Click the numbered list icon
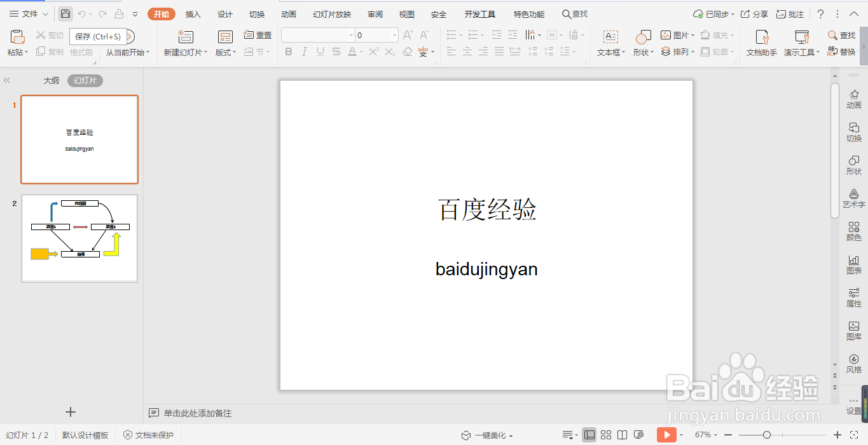This screenshot has height=445, width=868. tap(472, 35)
